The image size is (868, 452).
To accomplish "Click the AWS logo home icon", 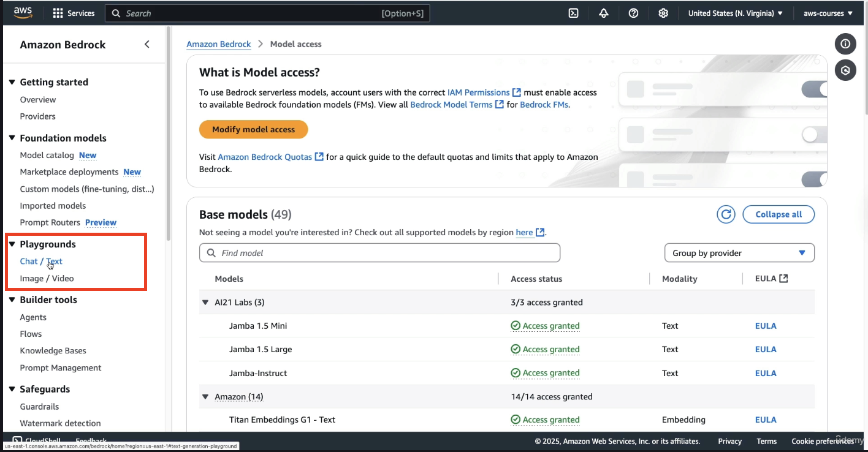I will [x=23, y=13].
